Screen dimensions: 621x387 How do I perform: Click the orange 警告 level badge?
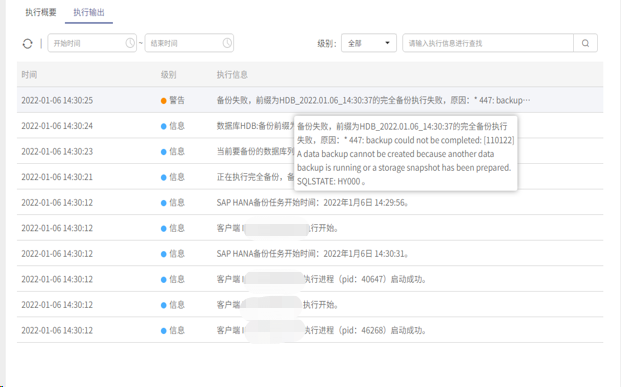[x=173, y=101]
